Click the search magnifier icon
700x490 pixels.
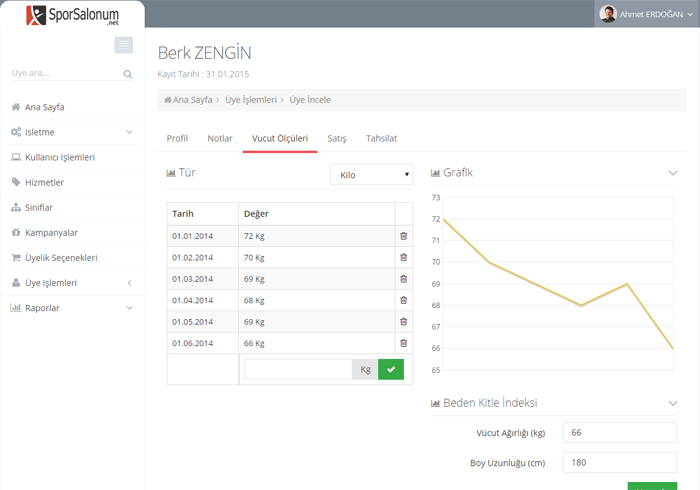(x=128, y=74)
